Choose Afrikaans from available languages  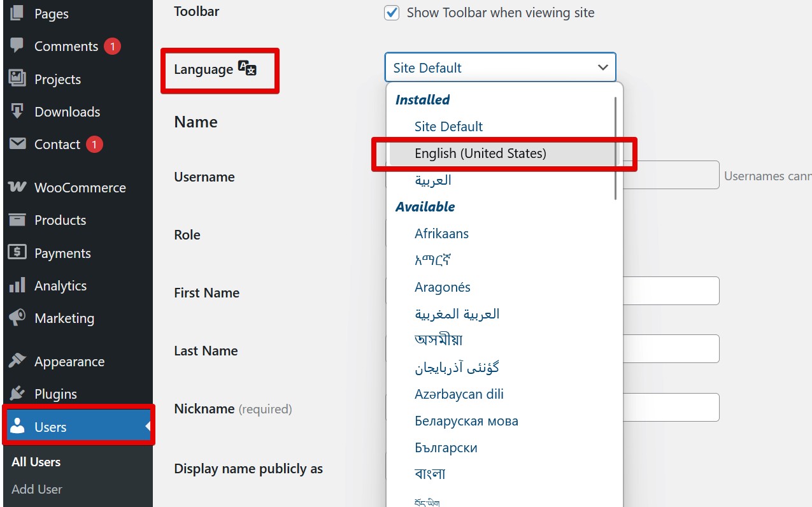click(x=441, y=234)
